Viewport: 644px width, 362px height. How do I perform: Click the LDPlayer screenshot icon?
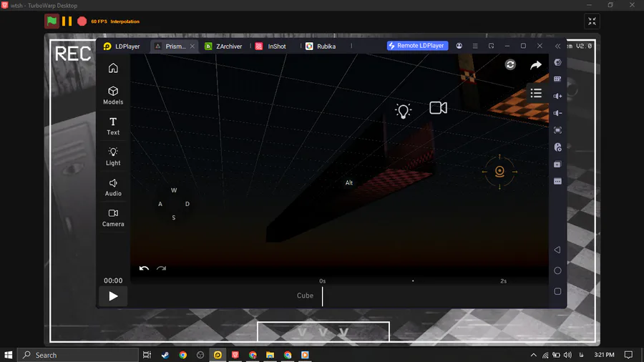[x=557, y=130]
